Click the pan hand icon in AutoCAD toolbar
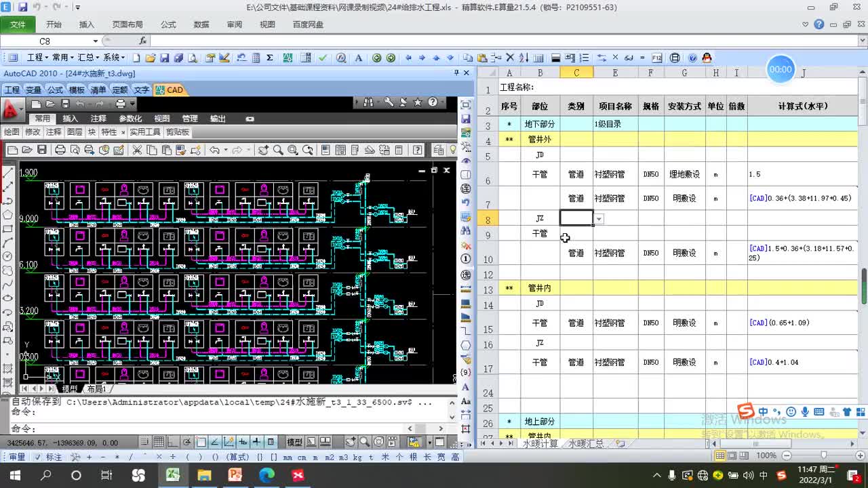The width and height of the screenshot is (868, 488). tap(263, 150)
